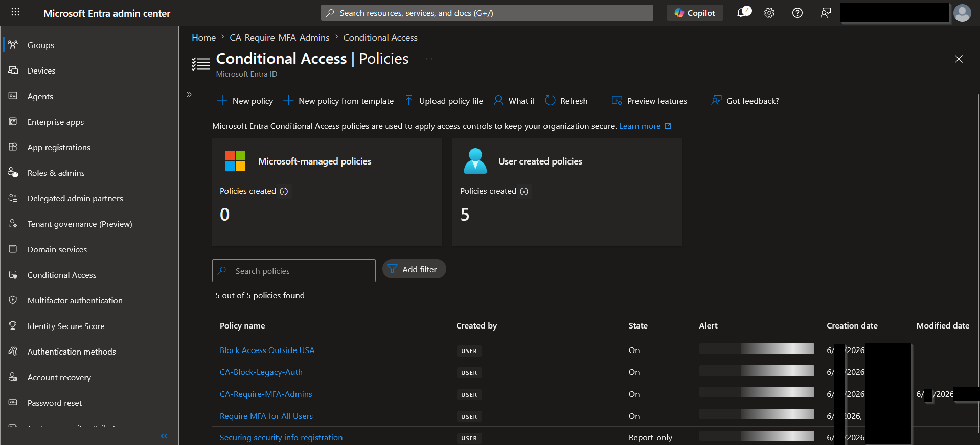Click Got feedback?
Image resolution: width=980 pixels, height=445 pixels.
click(x=745, y=101)
